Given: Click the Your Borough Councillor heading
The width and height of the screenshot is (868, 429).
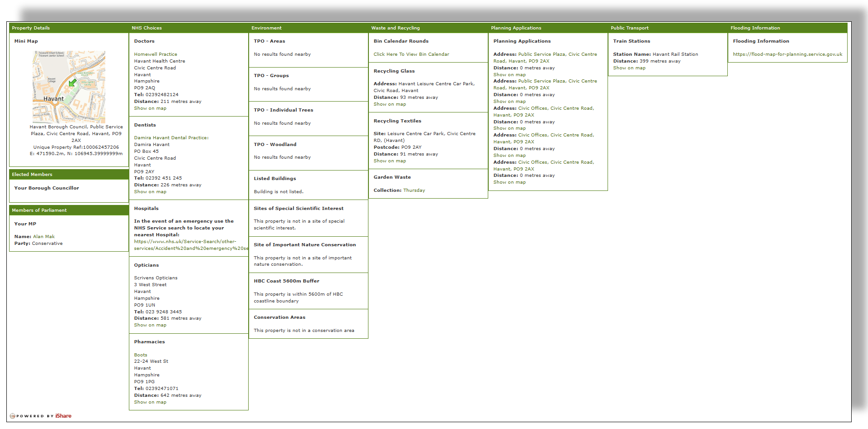Looking at the screenshot, I should click(46, 188).
